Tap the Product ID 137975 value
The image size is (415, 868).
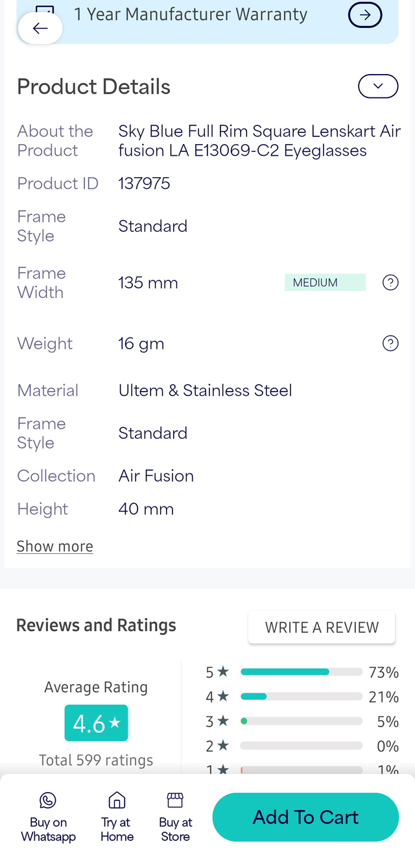(x=144, y=184)
